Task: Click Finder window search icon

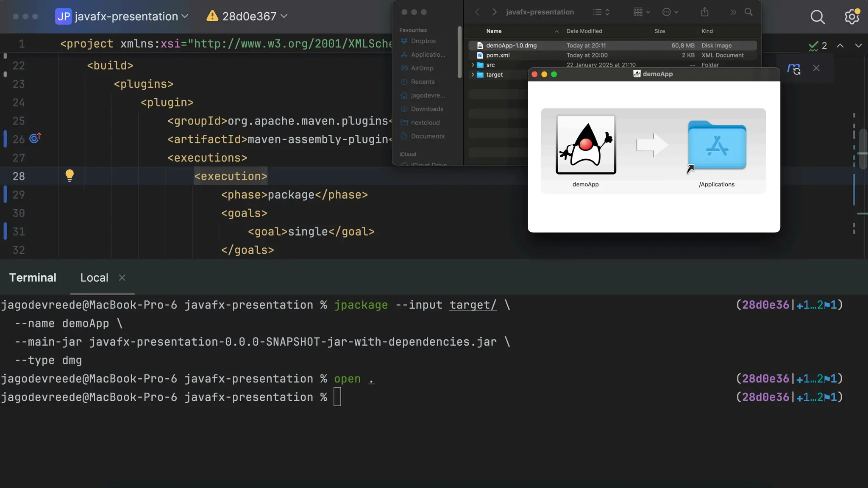Action: (748, 12)
